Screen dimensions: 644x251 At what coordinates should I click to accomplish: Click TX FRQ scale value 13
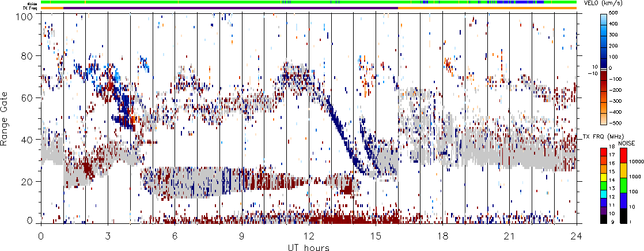[x=612, y=189]
